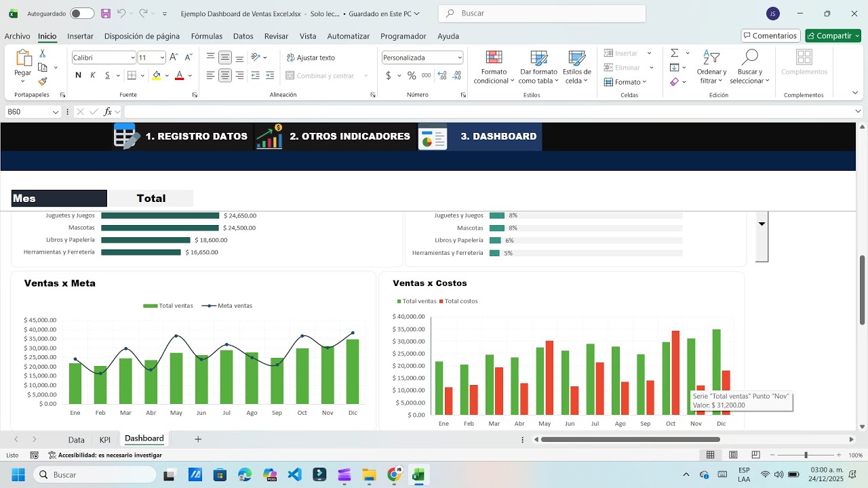
Task: Click the increase indent icon
Action: pyautogui.click(x=270, y=75)
